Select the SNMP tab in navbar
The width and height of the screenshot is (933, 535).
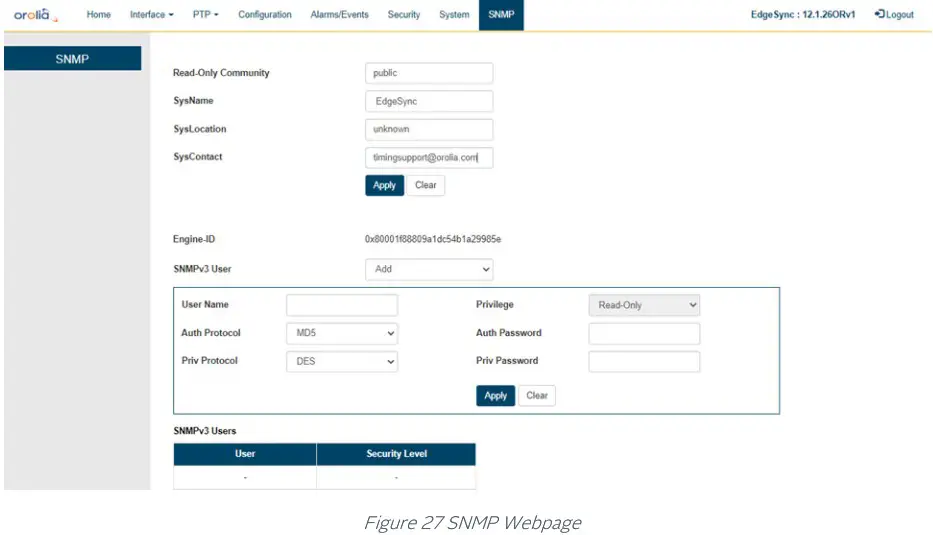point(501,15)
